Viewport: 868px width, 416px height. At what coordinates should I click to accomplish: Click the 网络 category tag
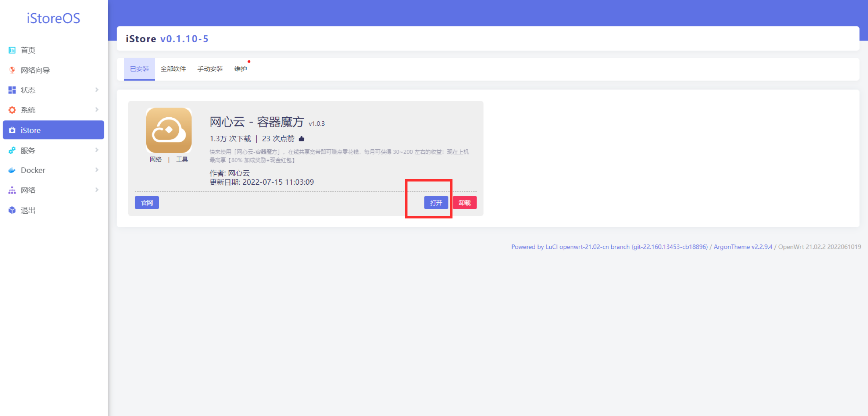[156, 159]
